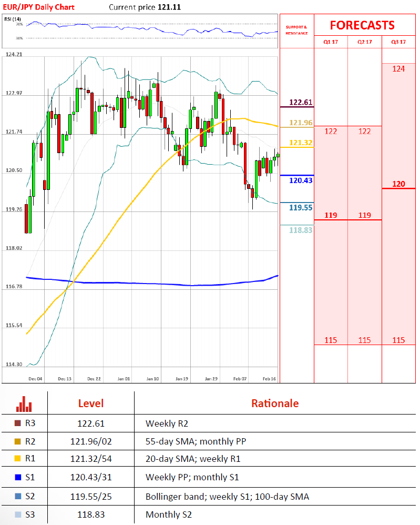Click the Feb 07 date axis label
The width and height of the screenshot is (420, 525).
240,379
